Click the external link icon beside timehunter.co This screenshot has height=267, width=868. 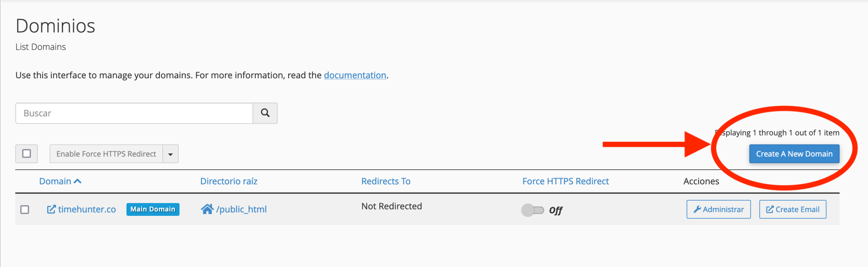[x=51, y=209]
